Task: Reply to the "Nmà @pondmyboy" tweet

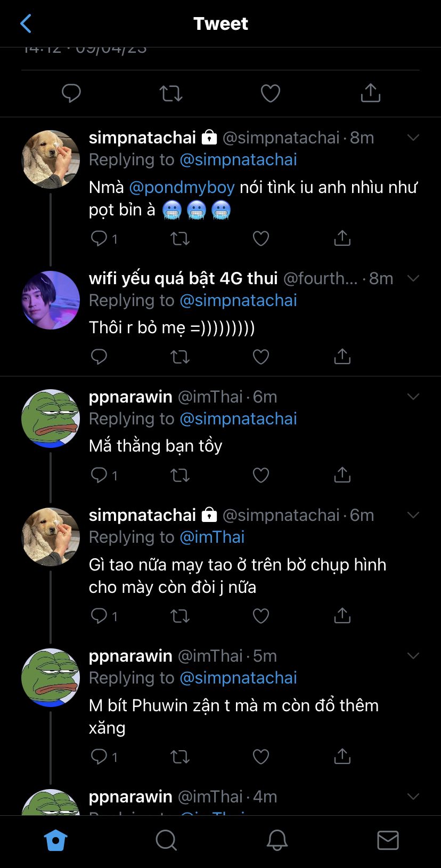Action: pyautogui.click(x=99, y=238)
